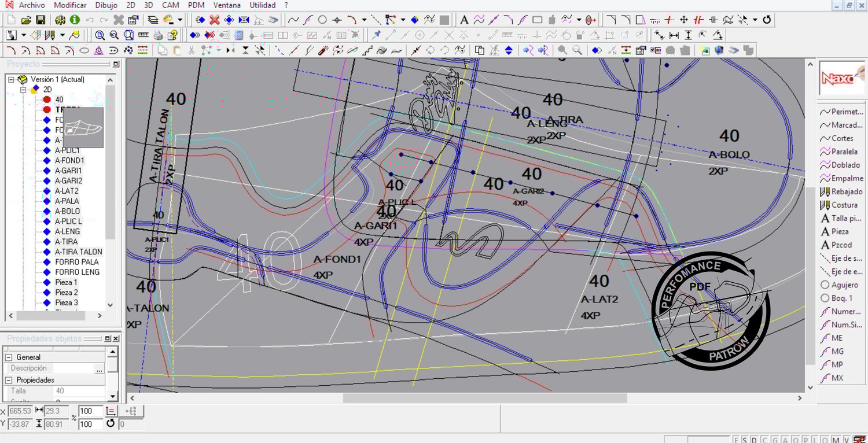Select the circle drawing tool
The height and width of the screenshot is (443, 868).
tap(322, 20)
